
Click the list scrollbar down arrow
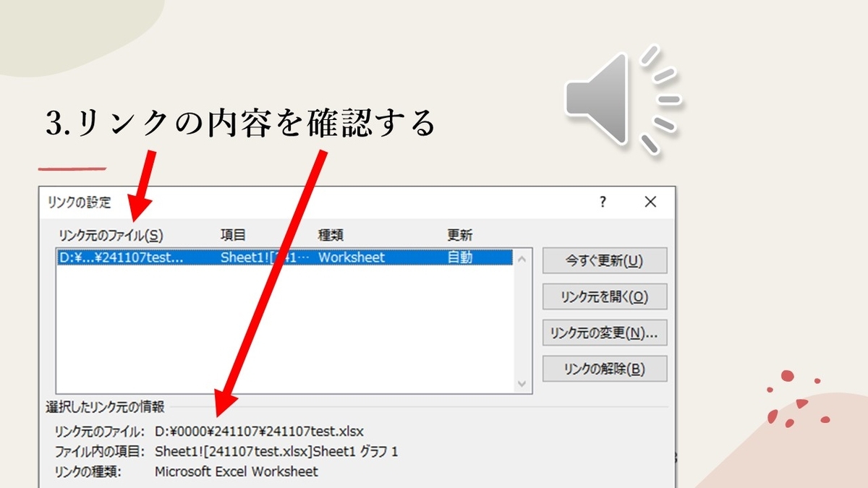coord(523,385)
